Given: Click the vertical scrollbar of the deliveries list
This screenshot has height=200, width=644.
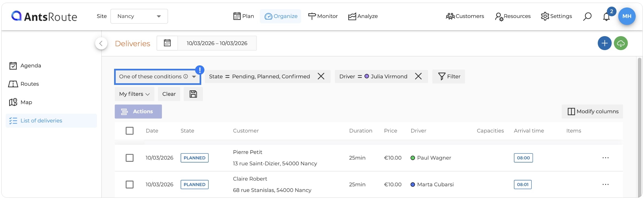Looking at the screenshot, I should (639, 127).
